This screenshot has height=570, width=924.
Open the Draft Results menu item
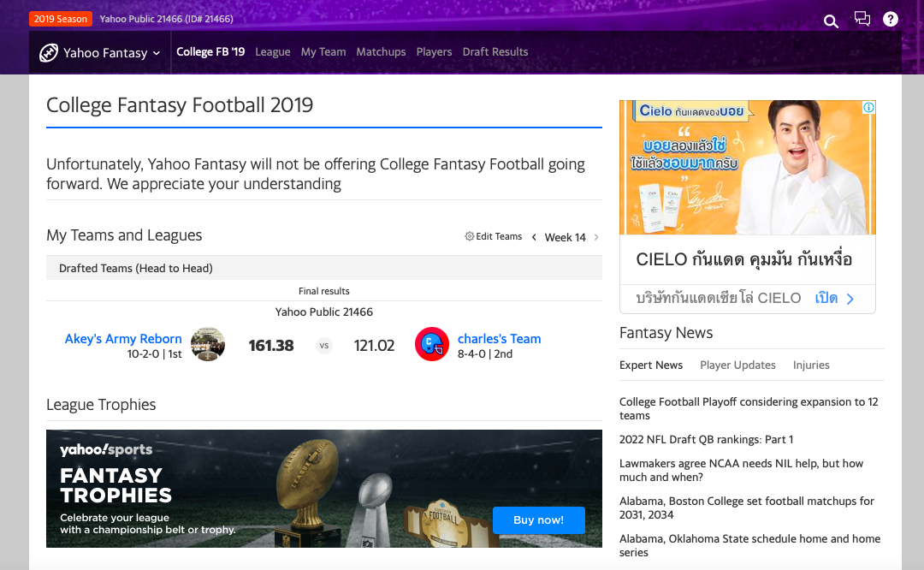coord(495,51)
